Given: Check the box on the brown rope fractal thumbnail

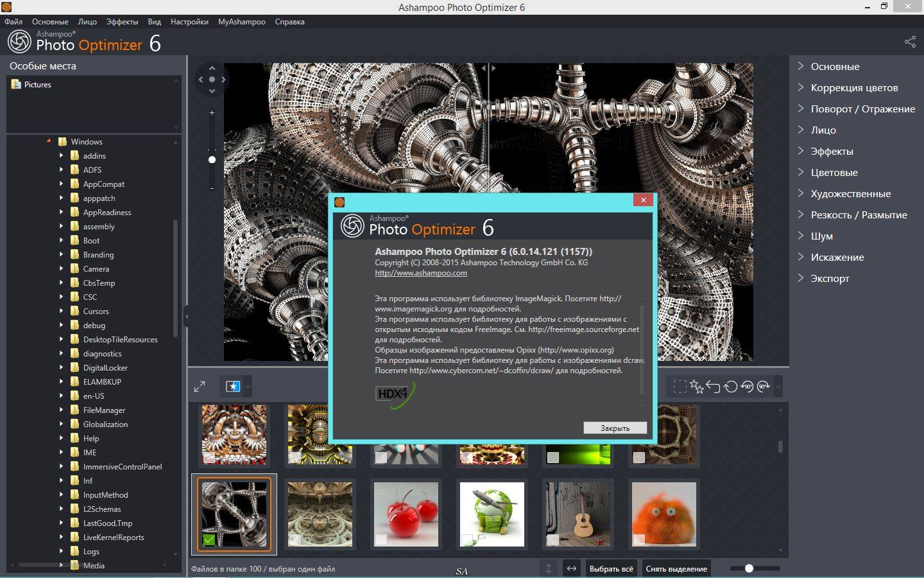Looking at the screenshot, I should pos(639,457).
